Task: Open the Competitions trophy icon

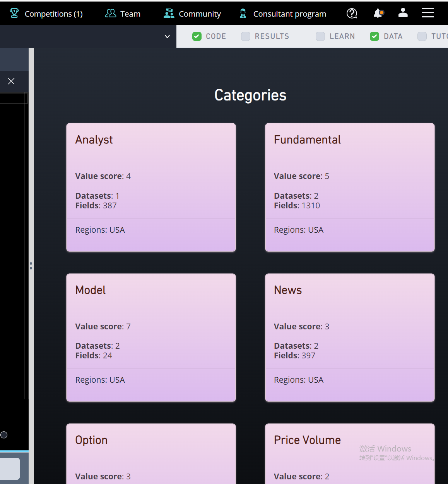Action: (x=14, y=14)
